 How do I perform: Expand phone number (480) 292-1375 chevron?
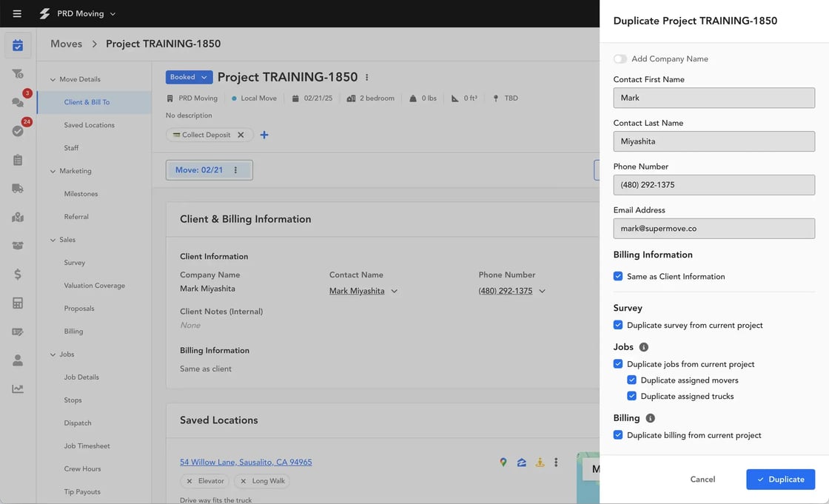point(542,292)
